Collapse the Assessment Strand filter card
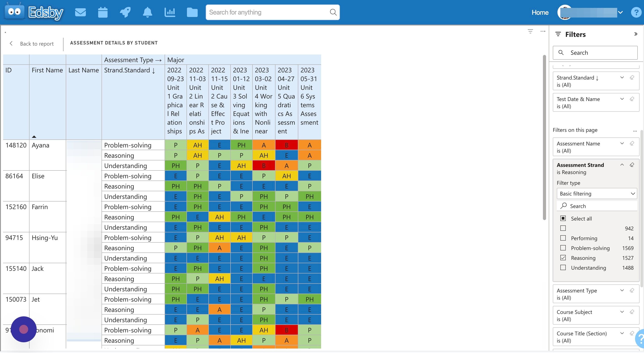The image size is (644, 353). click(x=622, y=165)
